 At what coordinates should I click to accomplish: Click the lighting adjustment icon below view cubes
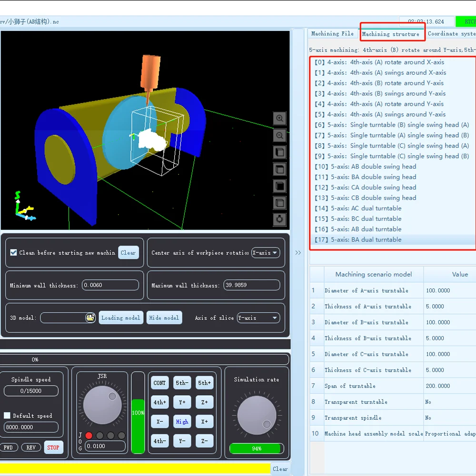[279, 219]
